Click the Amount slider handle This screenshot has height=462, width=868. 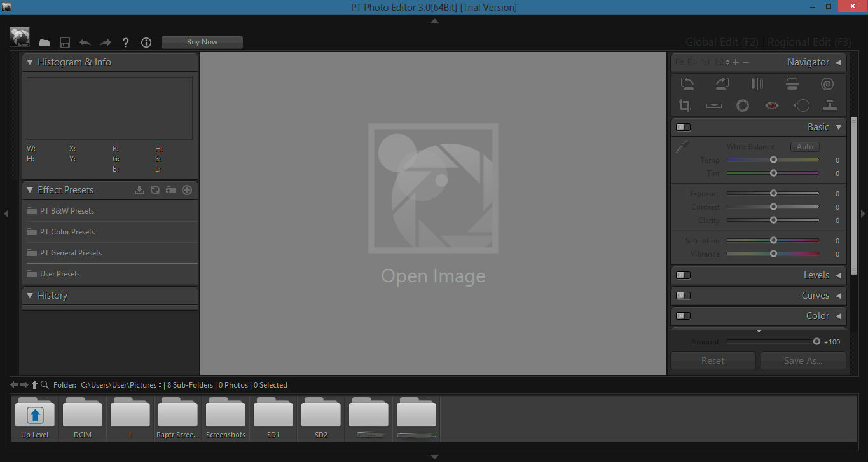816,341
